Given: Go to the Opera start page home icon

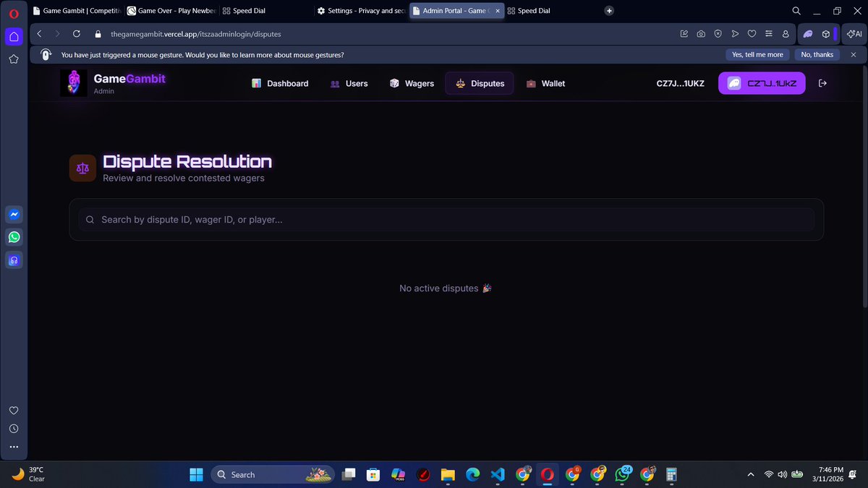Looking at the screenshot, I should 14,36.
